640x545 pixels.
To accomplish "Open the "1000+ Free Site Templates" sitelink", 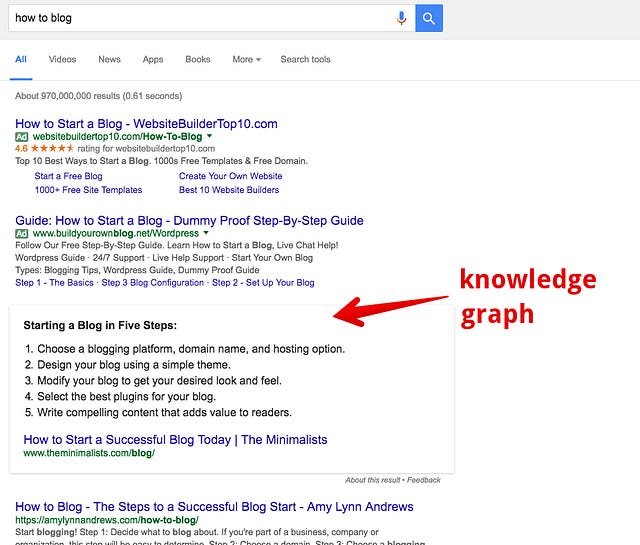I will coord(88,190).
